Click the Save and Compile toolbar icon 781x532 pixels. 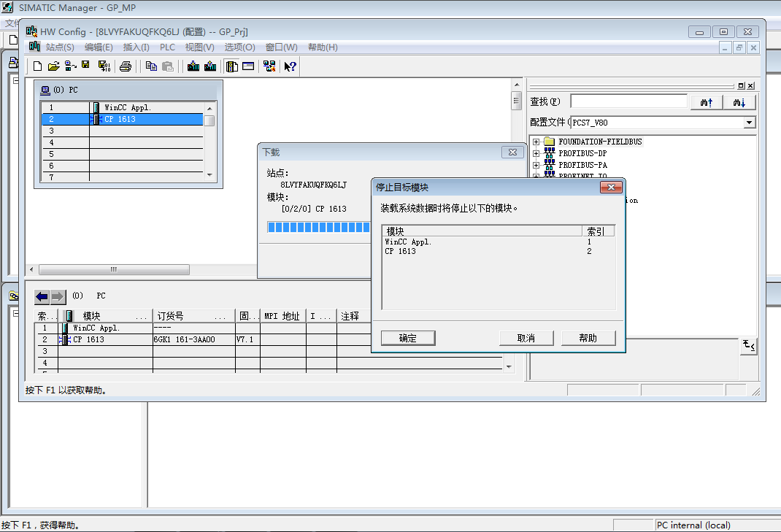click(x=104, y=66)
